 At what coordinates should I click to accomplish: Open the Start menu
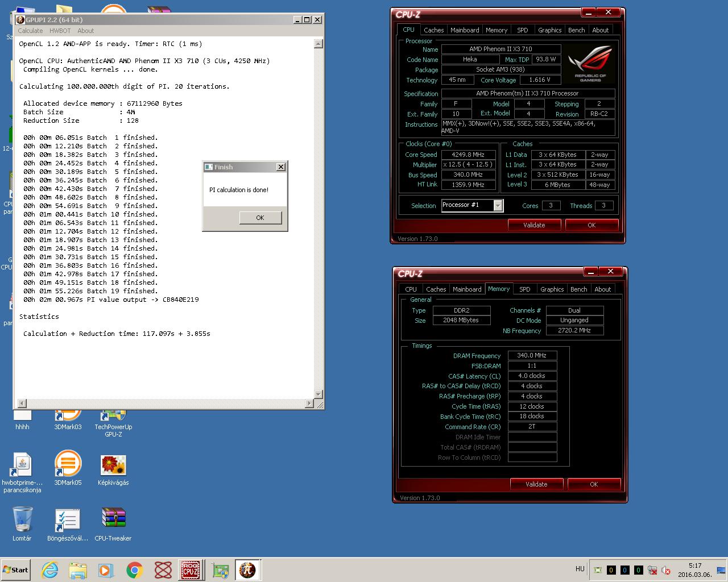16,570
